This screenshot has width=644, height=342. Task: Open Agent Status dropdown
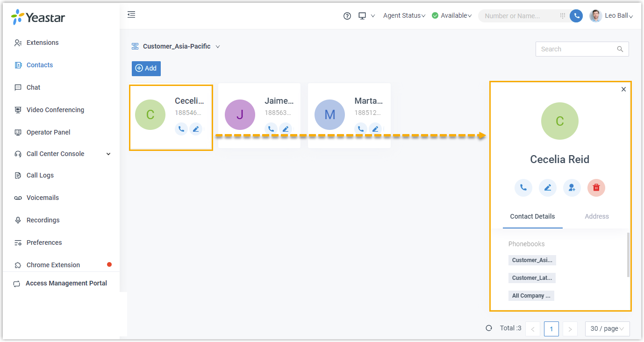pyautogui.click(x=404, y=16)
